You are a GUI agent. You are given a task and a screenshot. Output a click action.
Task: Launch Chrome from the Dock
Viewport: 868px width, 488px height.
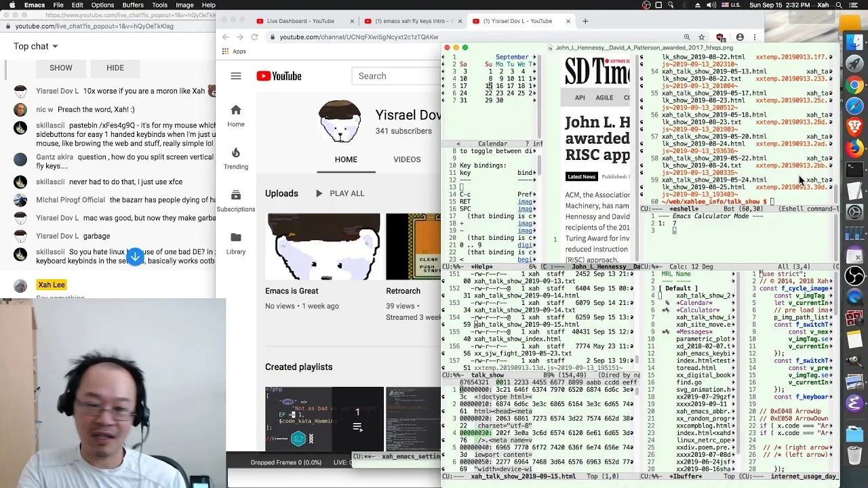click(x=854, y=85)
